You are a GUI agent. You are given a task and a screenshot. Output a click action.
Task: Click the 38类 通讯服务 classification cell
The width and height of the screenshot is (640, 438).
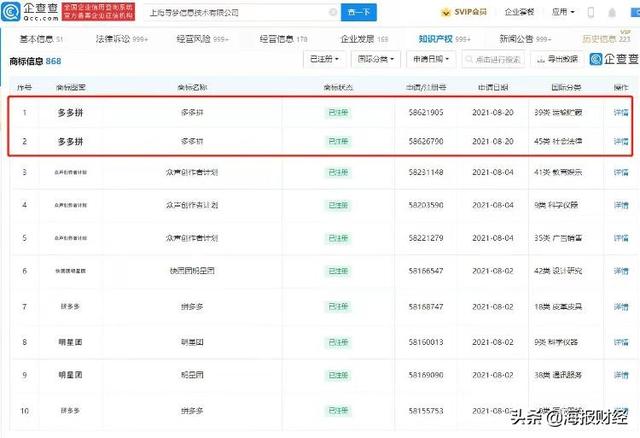[558, 375]
